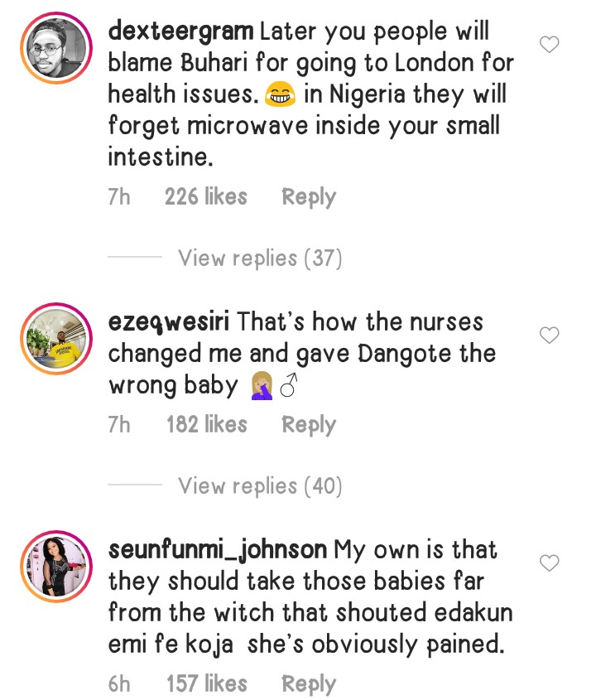View the 182 likes list

[206, 425]
